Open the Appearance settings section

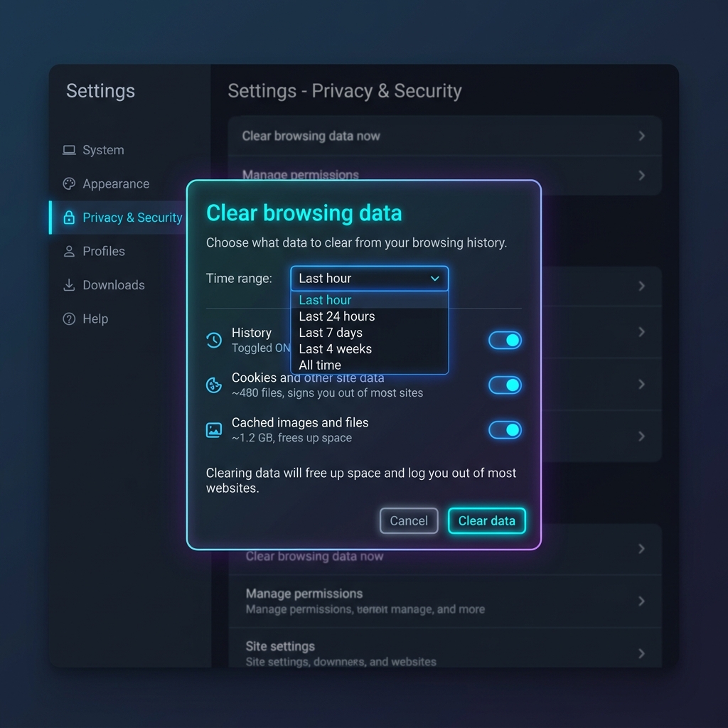(x=116, y=184)
